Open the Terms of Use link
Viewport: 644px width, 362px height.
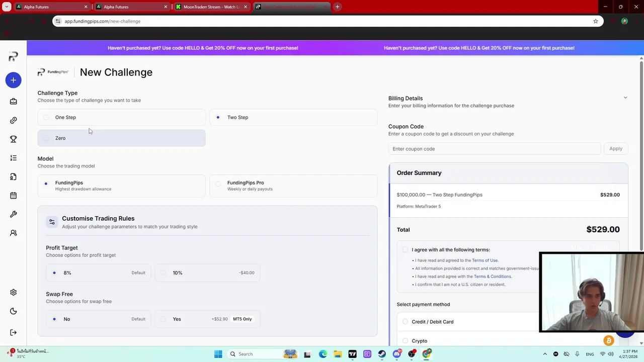(485, 260)
